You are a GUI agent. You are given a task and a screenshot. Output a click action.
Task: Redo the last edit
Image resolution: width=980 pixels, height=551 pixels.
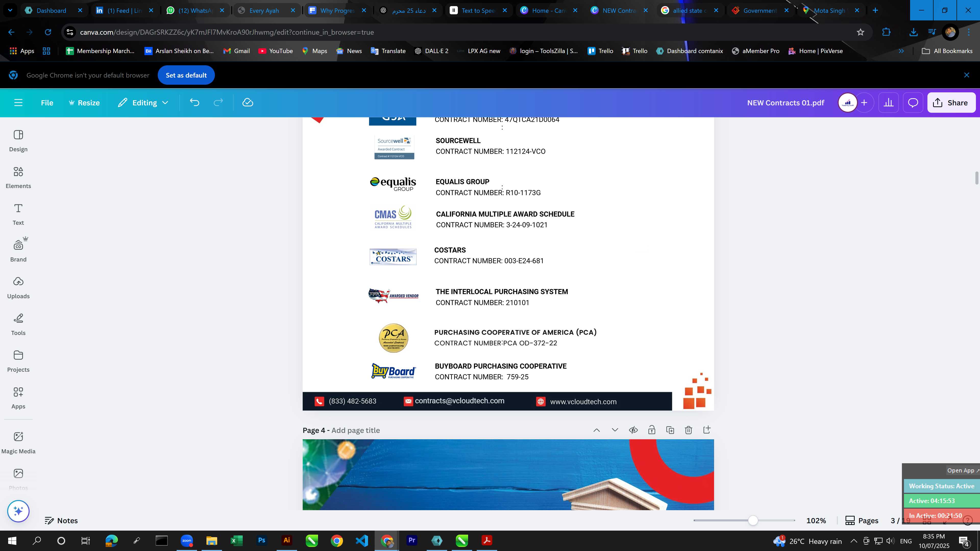coord(218,103)
